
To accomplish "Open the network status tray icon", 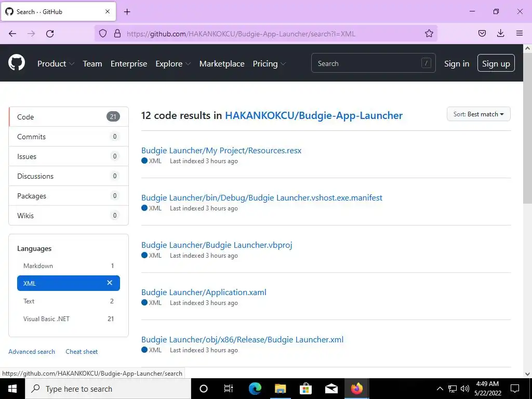I will [453, 389].
